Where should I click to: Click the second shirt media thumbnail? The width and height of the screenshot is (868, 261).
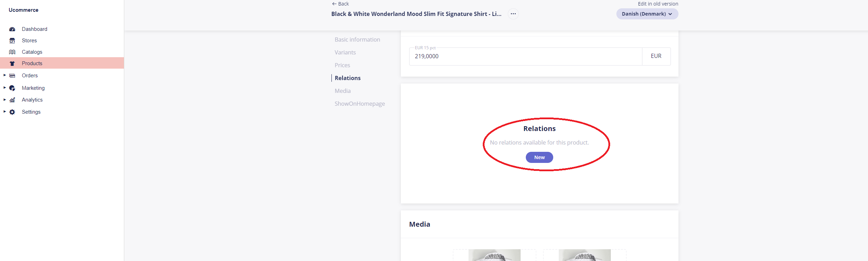(584, 255)
